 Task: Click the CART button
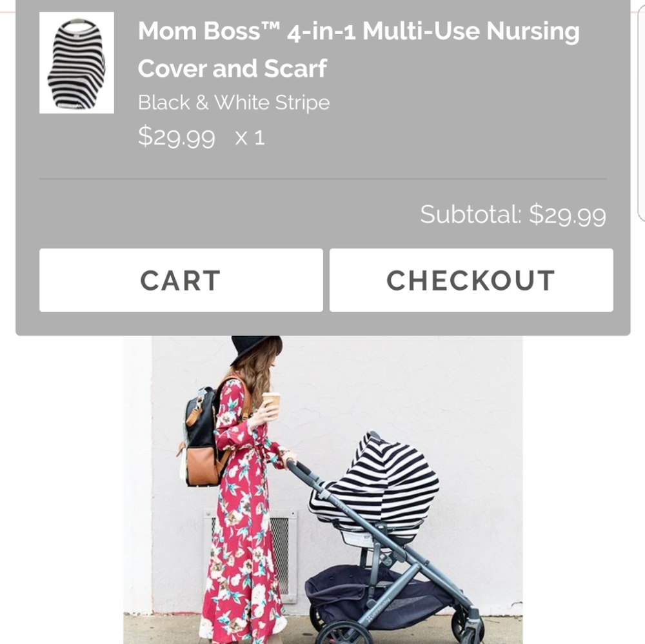181,279
